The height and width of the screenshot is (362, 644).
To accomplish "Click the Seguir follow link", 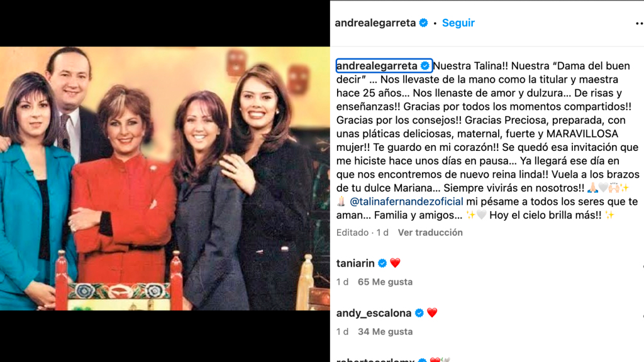I will click(x=458, y=23).
